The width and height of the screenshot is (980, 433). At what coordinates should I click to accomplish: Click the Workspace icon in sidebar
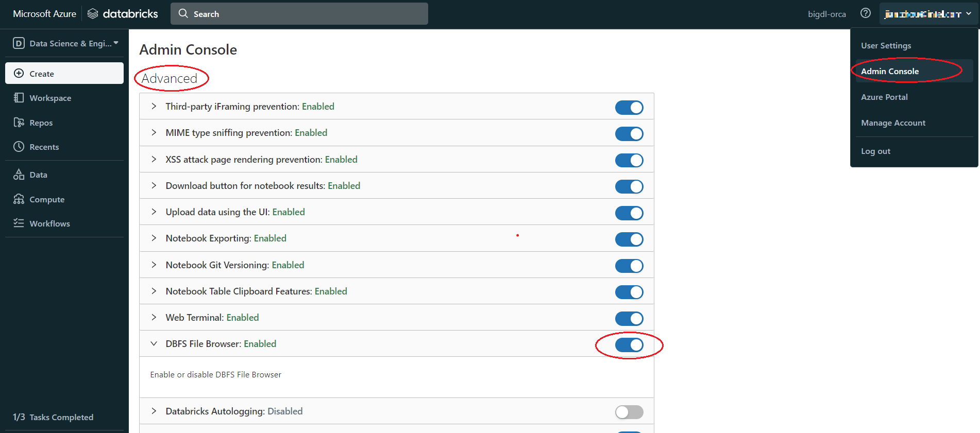19,98
